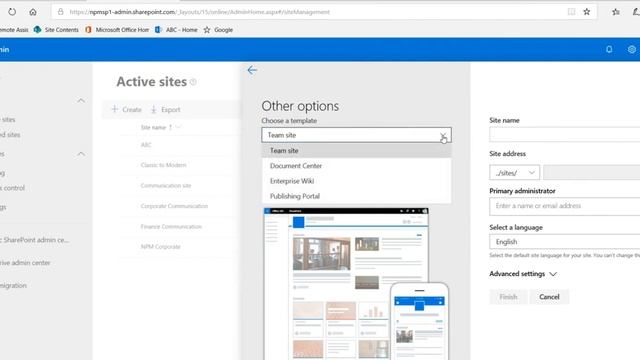This screenshot has width=640, height=360.
Task: Open Google bookmark
Action: (218, 30)
